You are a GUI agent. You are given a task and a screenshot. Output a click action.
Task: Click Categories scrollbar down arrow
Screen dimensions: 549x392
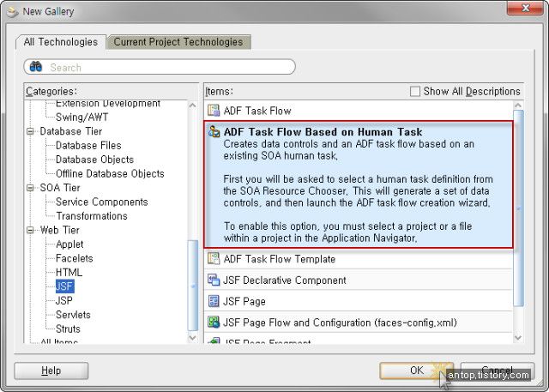pyautogui.click(x=192, y=338)
